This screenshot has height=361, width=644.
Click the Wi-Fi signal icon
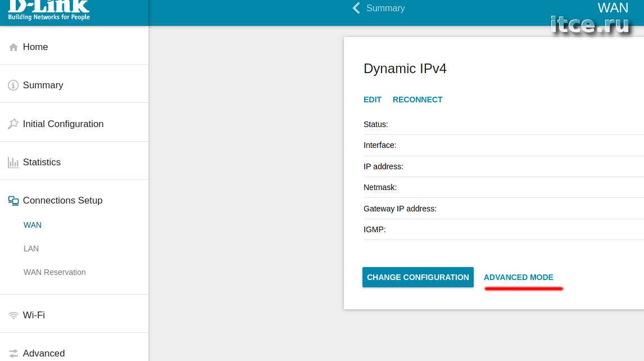pos(13,315)
